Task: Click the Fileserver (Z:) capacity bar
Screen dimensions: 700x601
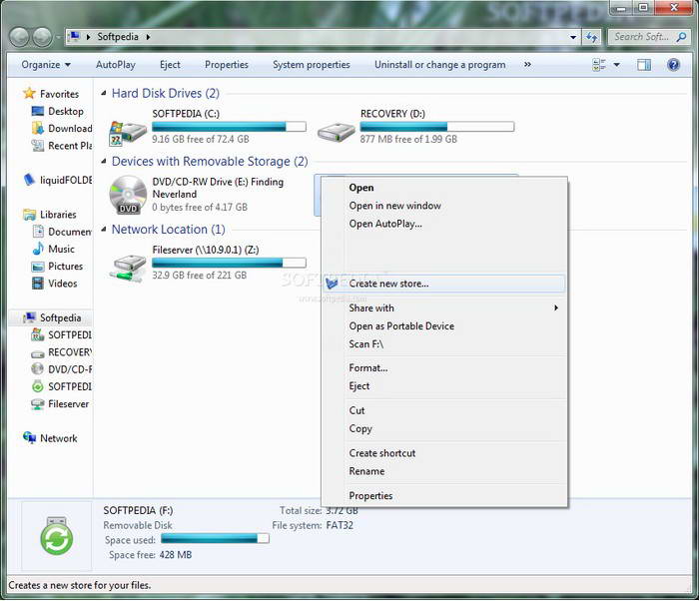Action: 229,263
